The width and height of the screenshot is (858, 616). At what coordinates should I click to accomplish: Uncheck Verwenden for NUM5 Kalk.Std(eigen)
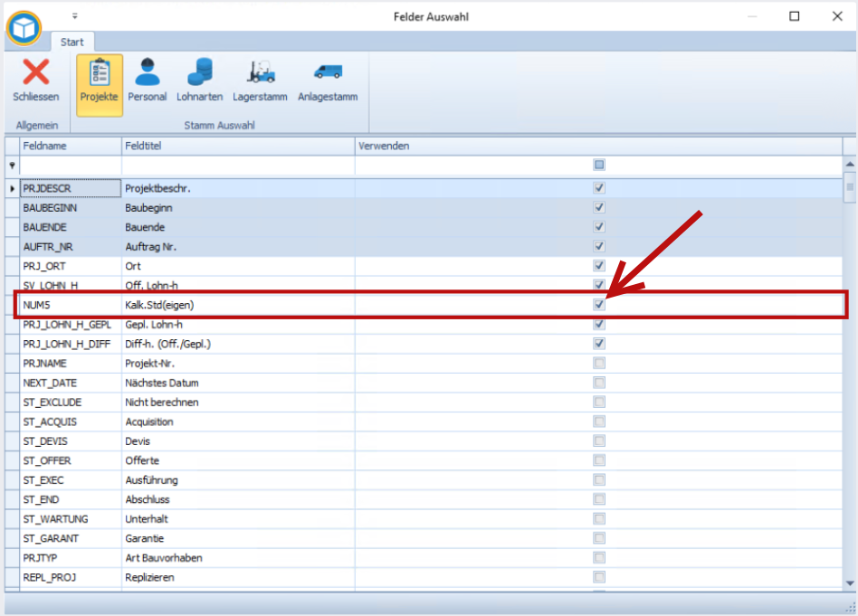click(x=598, y=305)
